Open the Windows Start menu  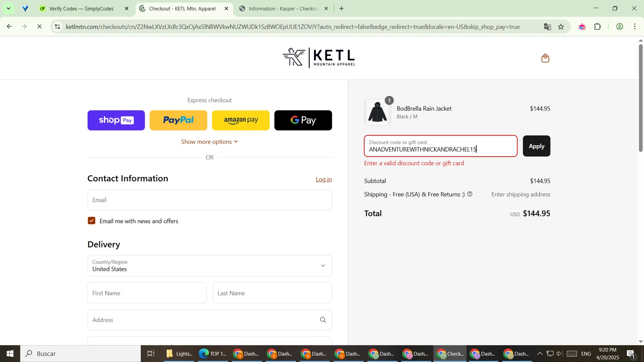10,354
